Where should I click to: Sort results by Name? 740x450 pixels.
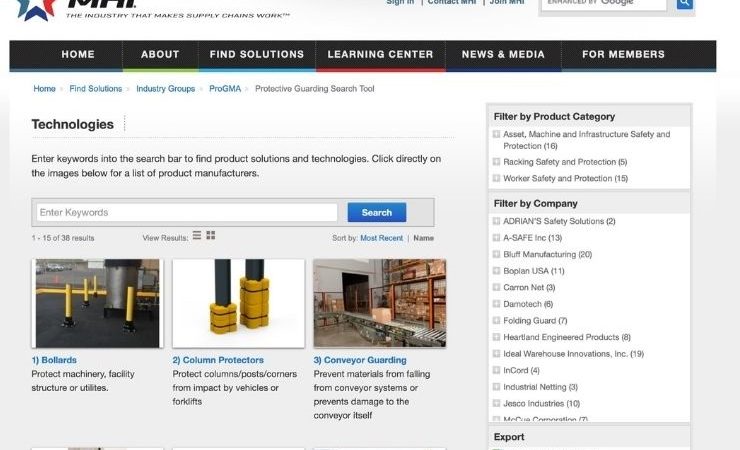tap(423, 238)
